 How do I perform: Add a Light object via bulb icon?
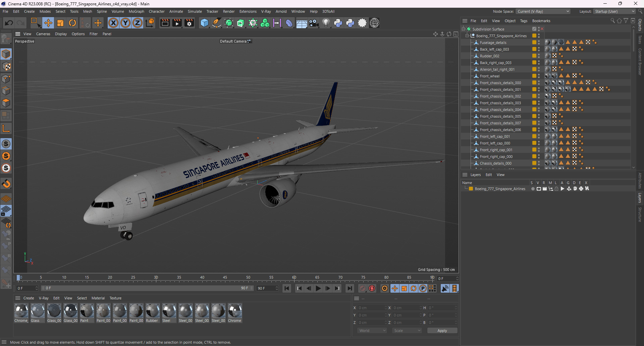click(326, 23)
